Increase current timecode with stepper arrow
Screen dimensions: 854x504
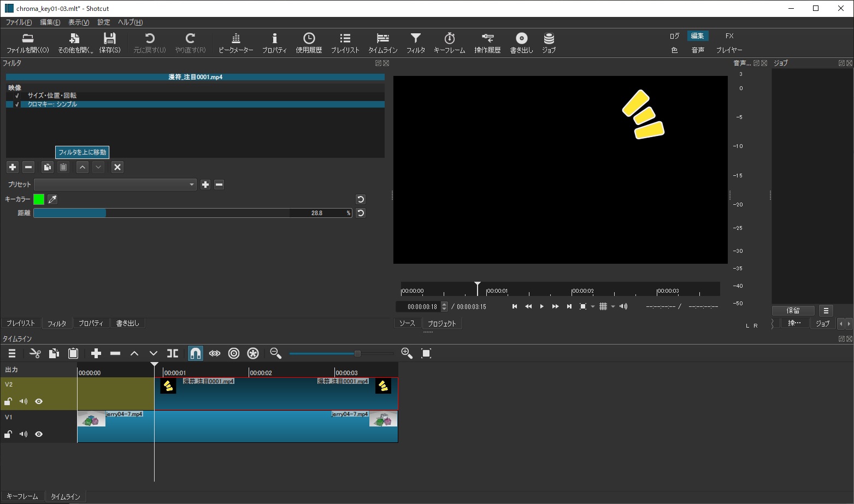point(444,304)
